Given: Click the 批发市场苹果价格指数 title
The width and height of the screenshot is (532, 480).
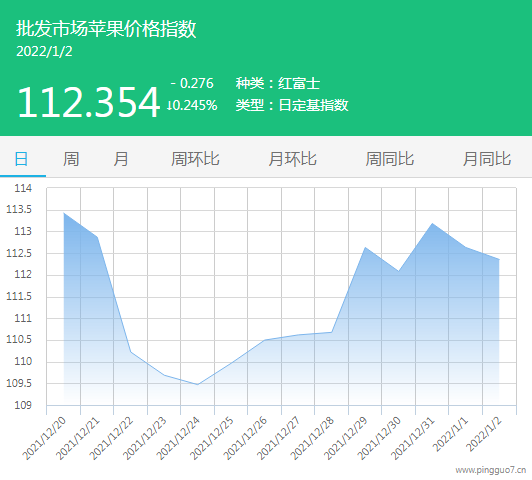Looking at the screenshot, I should pos(106,28).
